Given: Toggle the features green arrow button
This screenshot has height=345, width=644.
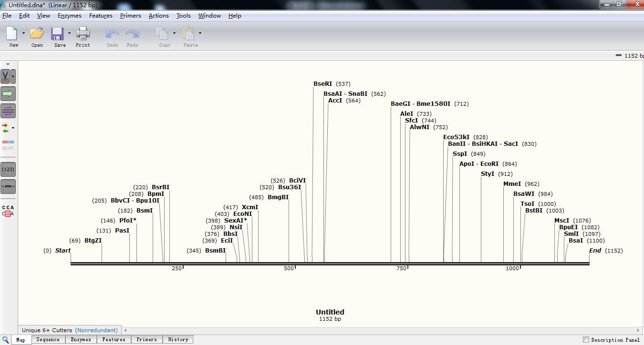Looking at the screenshot, I should 8,94.
